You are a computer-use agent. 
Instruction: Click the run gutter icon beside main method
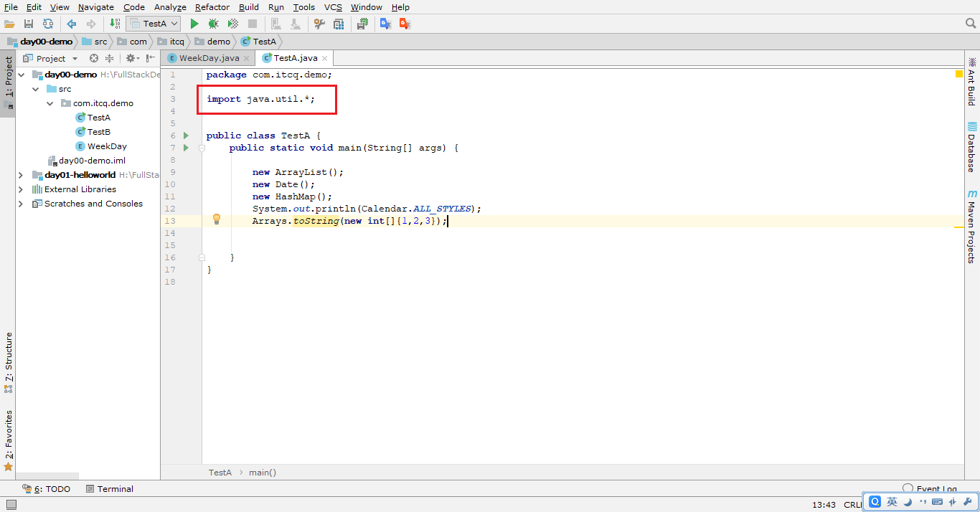(186, 148)
